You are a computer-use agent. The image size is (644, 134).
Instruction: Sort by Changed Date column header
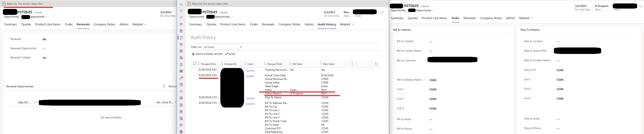pyautogui.click(x=208, y=64)
